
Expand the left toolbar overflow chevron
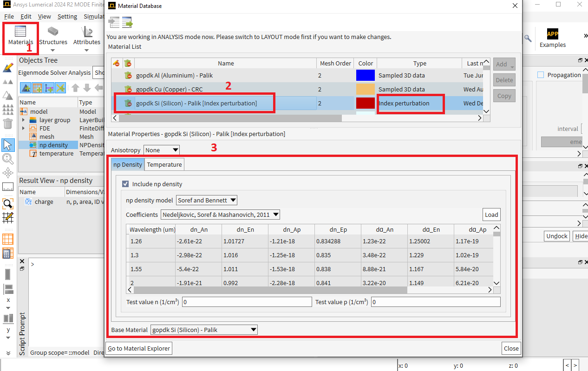tap(8, 353)
